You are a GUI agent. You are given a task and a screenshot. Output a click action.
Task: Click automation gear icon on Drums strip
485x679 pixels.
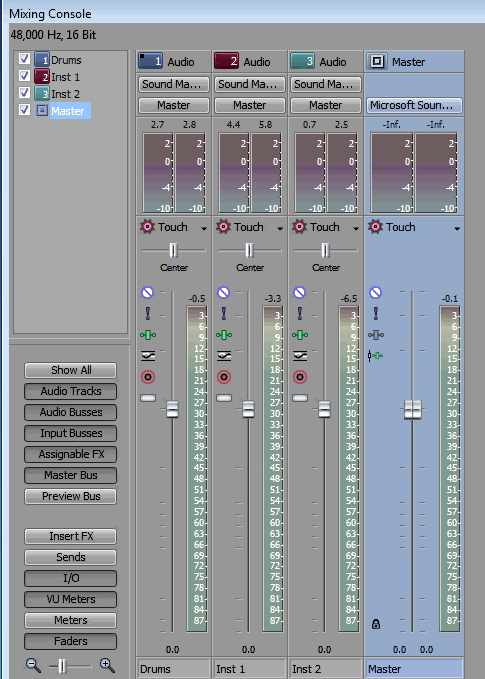point(147,227)
